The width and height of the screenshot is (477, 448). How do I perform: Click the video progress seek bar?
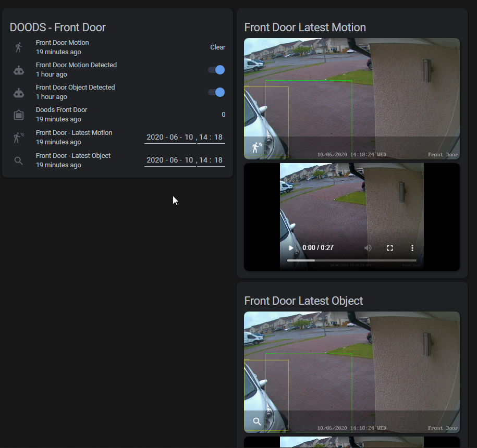[351, 260]
